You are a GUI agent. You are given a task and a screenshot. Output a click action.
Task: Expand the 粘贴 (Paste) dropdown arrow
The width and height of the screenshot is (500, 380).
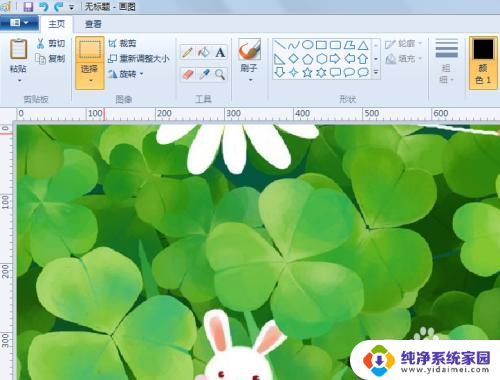pos(19,80)
